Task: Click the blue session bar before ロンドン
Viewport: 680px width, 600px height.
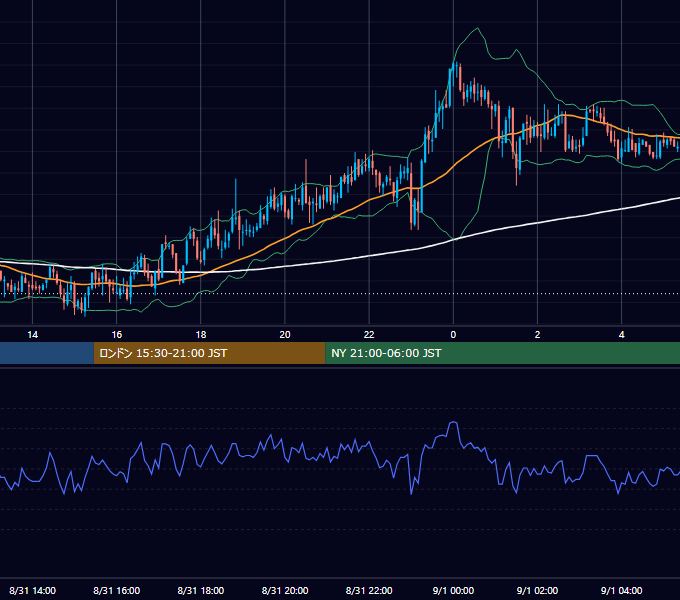Action: click(x=47, y=353)
